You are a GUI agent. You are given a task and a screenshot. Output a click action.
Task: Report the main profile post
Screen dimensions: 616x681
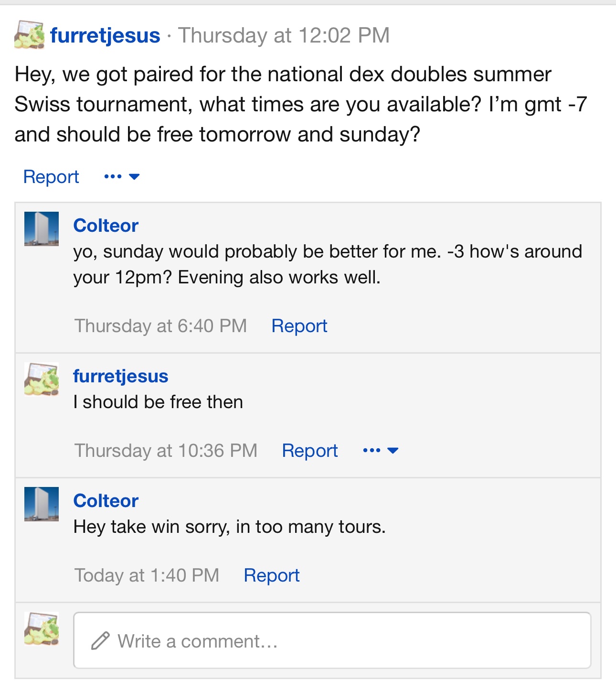(51, 177)
